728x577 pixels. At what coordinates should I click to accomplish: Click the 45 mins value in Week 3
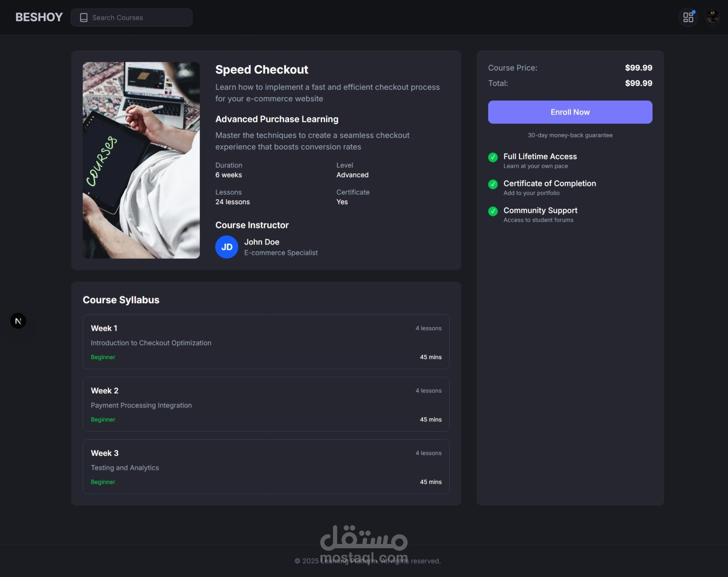pyautogui.click(x=431, y=482)
